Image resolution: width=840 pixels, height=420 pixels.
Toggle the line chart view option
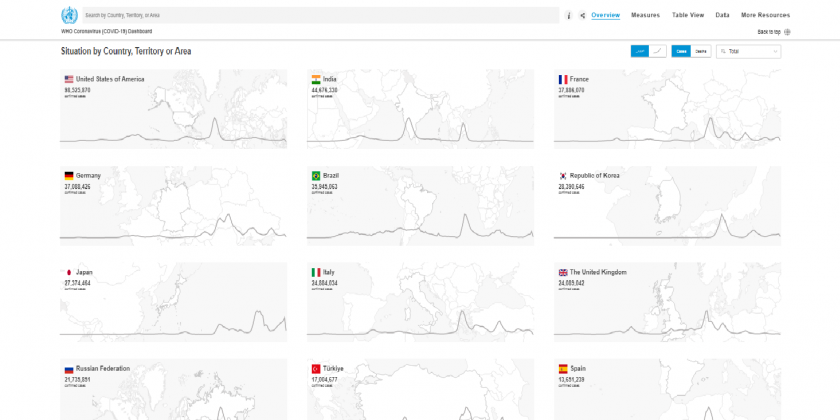click(x=657, y=51)
